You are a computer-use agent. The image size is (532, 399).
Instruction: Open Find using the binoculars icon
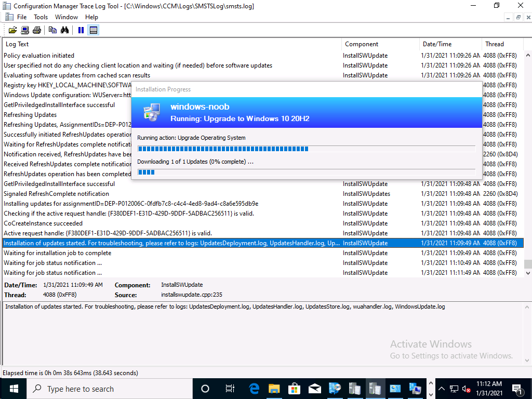tap(64, 30)
